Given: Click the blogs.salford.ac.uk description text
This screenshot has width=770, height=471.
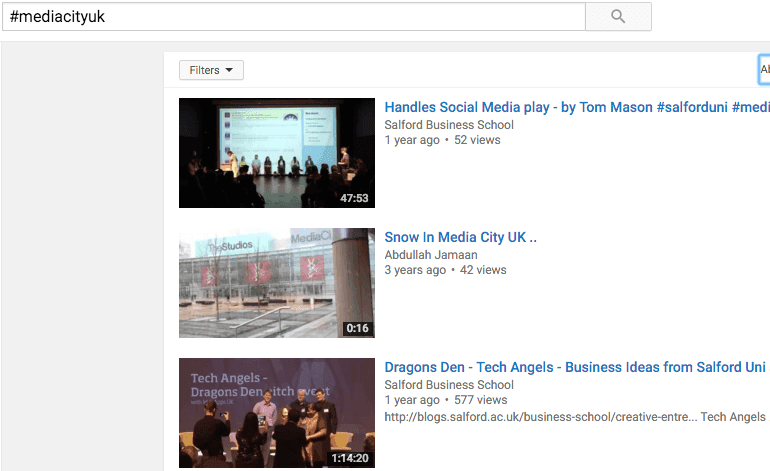Looking at the screenshot, I should [x=575, y=417].
